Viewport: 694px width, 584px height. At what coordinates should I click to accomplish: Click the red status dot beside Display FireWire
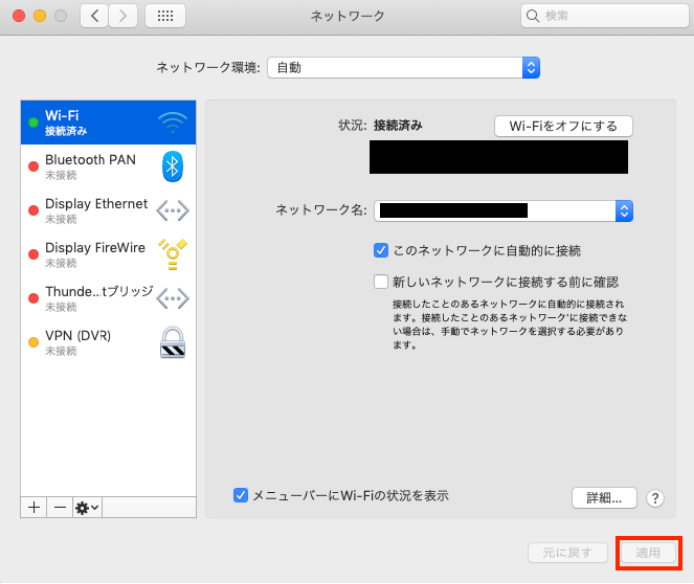(33, 254)
